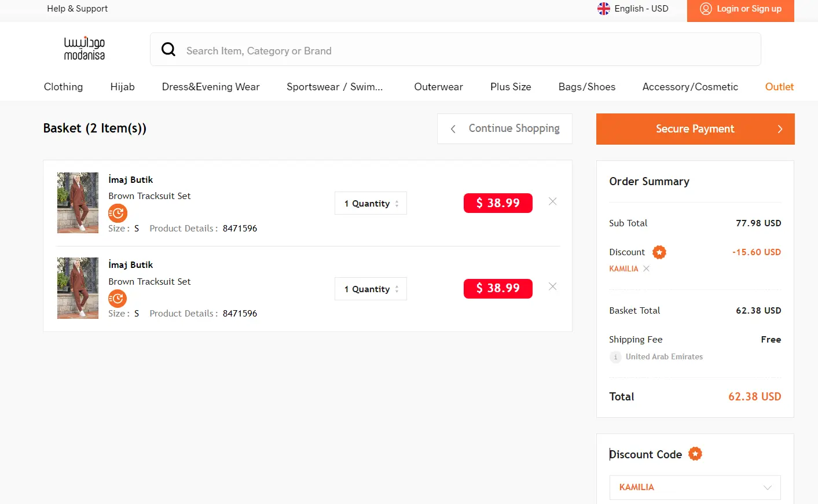The image size is (818, 504).
Task: Open Sportswear / Swim... category
Action: (335, 87)
